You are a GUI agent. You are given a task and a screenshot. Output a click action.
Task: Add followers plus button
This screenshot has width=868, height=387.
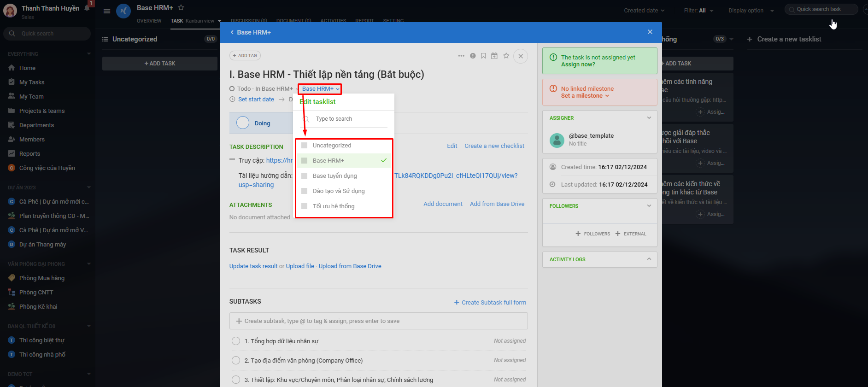(x=592, y=234)
